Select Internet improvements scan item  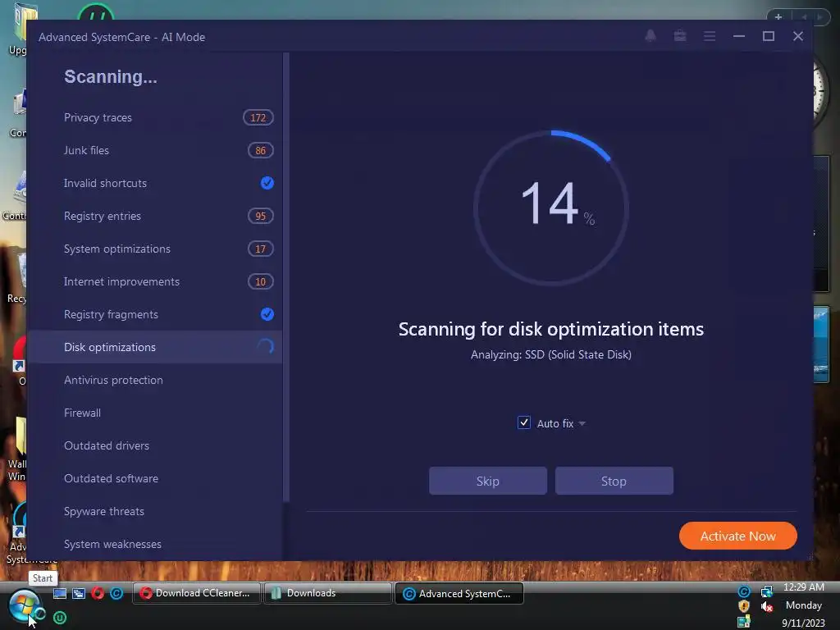[x=154, y=282]
